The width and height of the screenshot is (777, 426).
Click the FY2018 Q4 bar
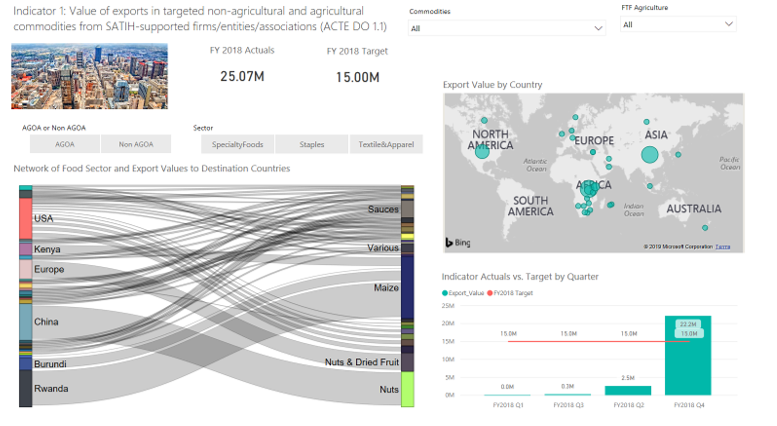click(x=688, y=355)
